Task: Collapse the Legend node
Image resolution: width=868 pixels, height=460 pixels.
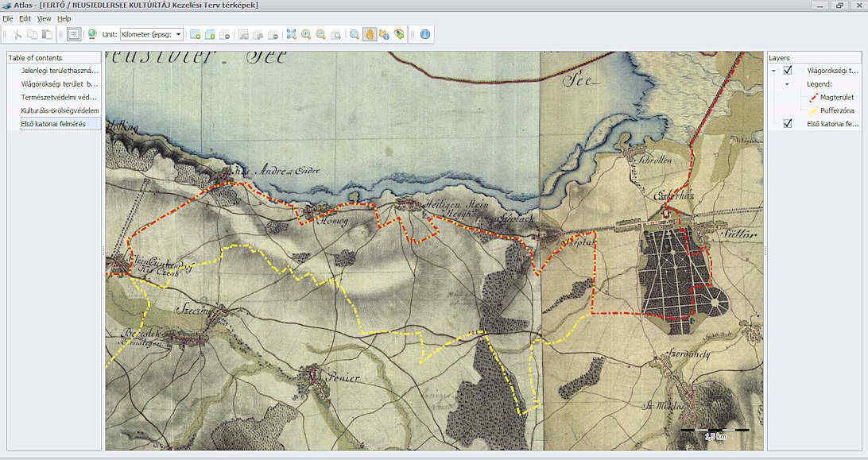Action: pyautogui.click(x=787, y=84)
